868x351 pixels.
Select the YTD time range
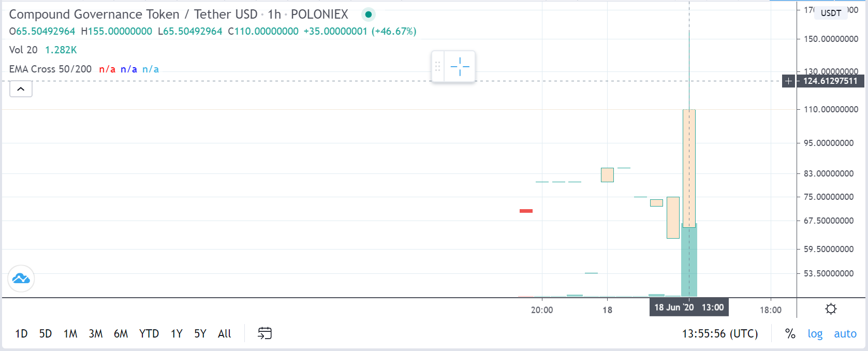pyautogui.click(x=149, y=334)
